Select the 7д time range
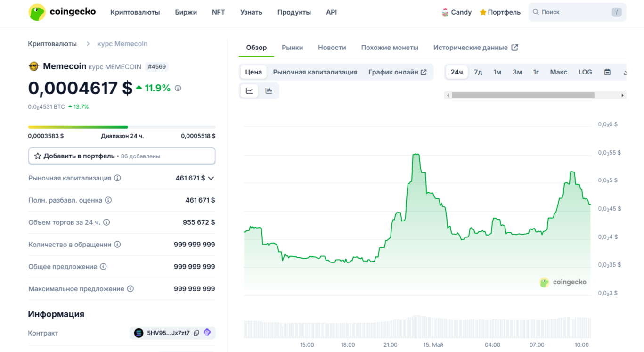The width and height of the screenshot is (644, 352). 478,72
